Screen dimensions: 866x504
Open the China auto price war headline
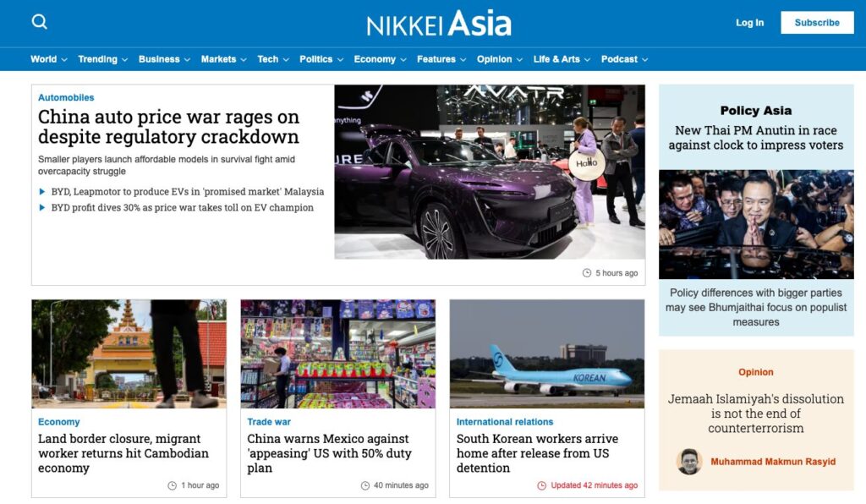point(168,127)
